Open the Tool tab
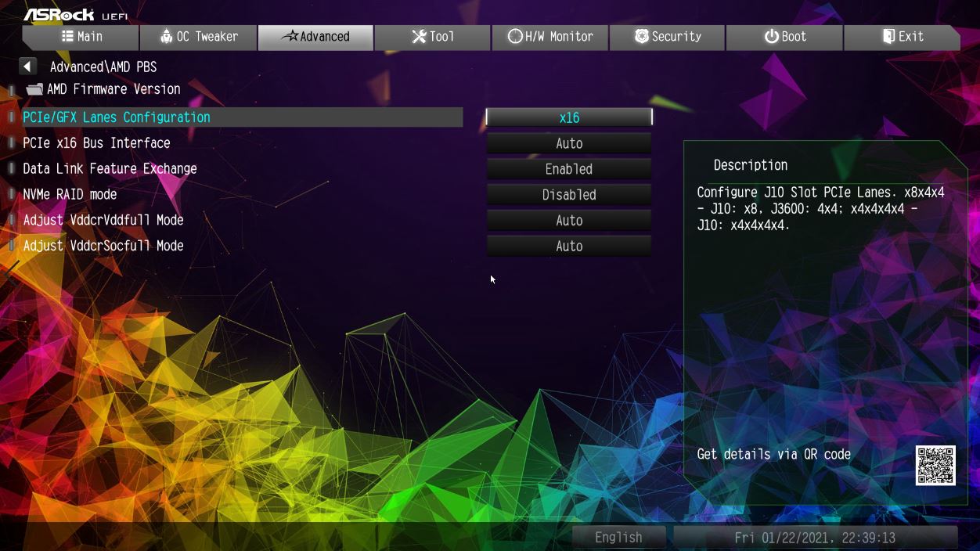 point(433,37)
